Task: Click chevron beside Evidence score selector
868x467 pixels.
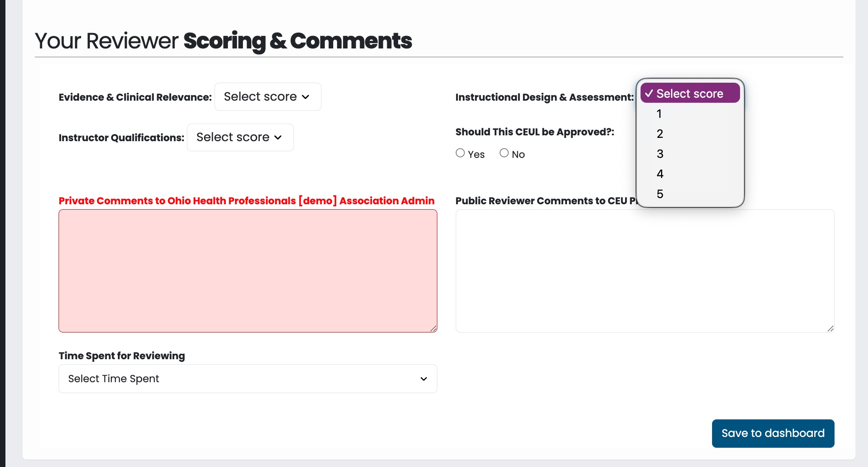Action: [x=306, y=97]
